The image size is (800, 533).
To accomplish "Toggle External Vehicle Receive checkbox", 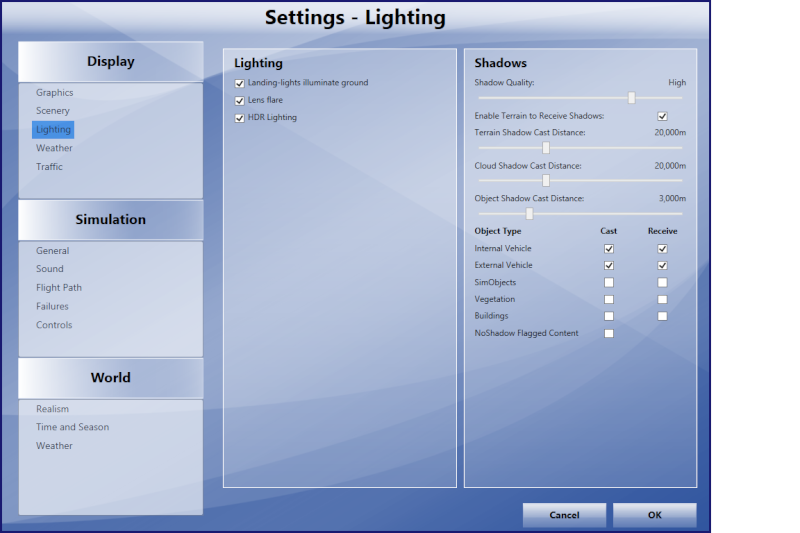I will click(662, 266).
